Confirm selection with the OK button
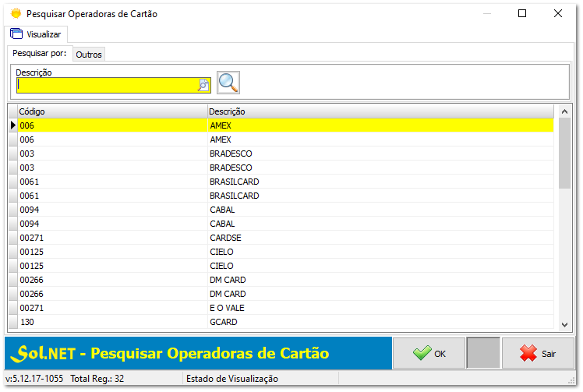The height and width of the screenshot is (392, 583). point(429,353)
